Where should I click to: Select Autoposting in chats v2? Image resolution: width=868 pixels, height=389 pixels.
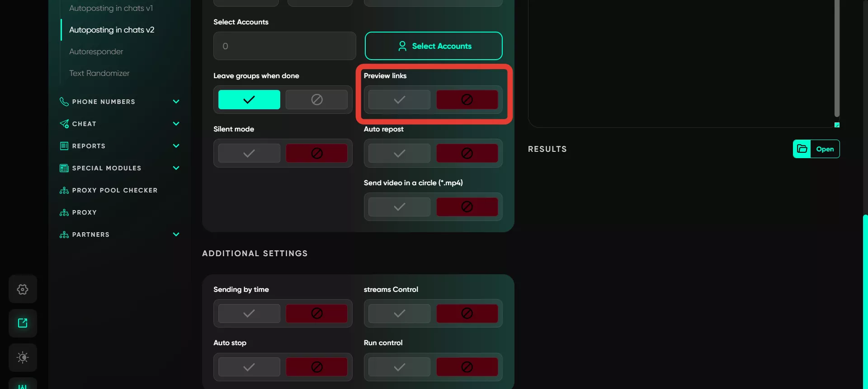[112, 30]
